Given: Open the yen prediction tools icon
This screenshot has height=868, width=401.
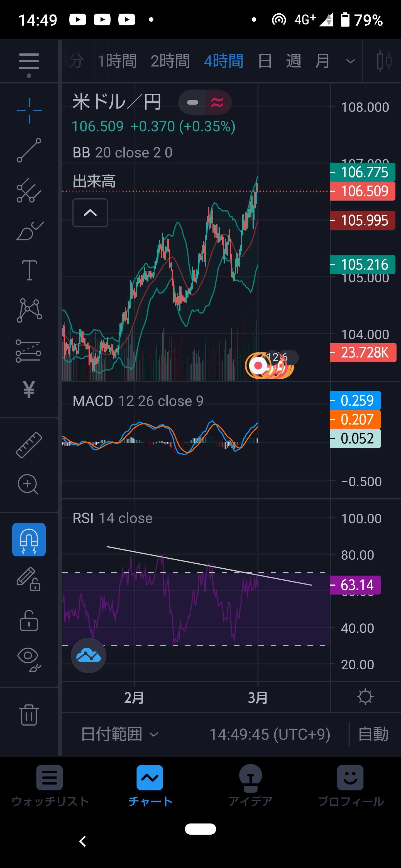Looking at the screenshot, I should (x=29, y=389).
